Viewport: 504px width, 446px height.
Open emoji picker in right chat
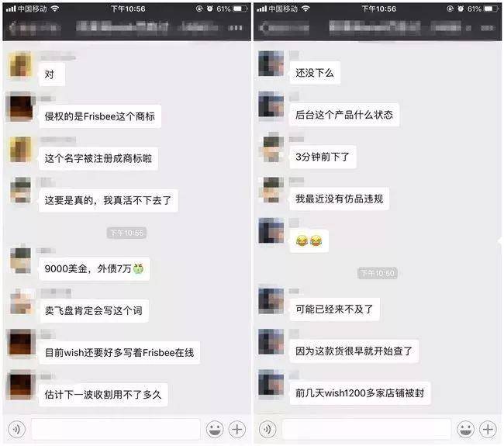(465, 429)
